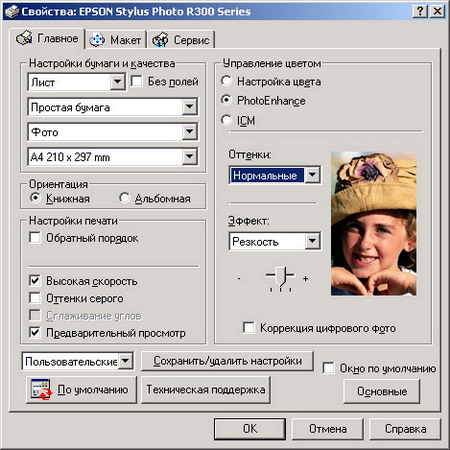Expand the A4 210 x 297 mm size dropdown

(x=189, y=156)
